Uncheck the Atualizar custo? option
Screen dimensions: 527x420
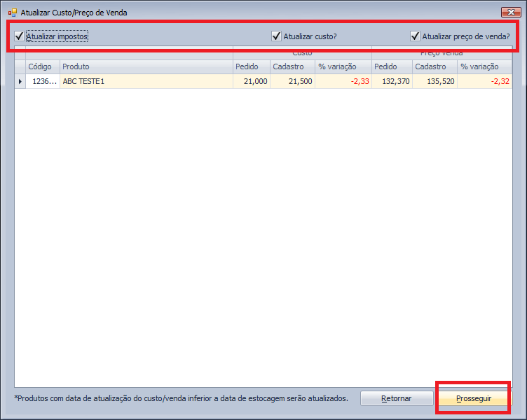click(x=277, y=36)
